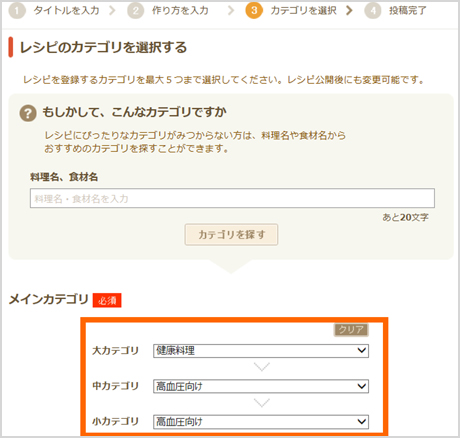Go to タイトルを入力 step tab
This screenshot has height=438, width=460.
[66, 11]
